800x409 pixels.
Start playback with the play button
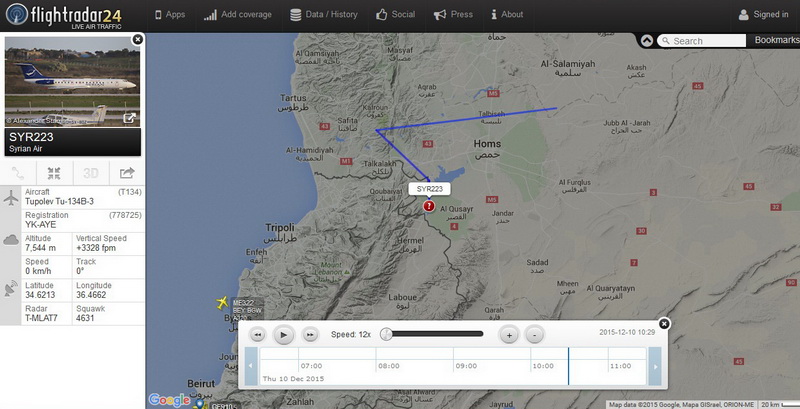[284, 335]
